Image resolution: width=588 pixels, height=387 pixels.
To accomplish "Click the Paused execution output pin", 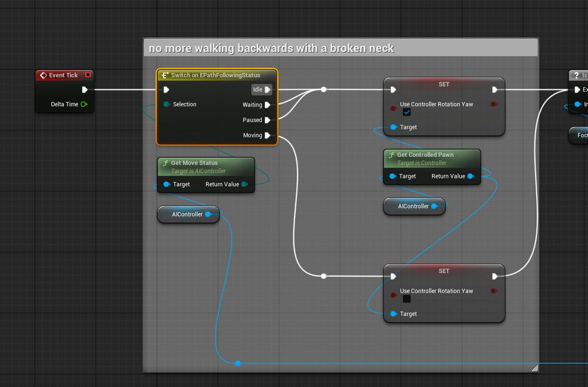I will (x=268, y=120).
